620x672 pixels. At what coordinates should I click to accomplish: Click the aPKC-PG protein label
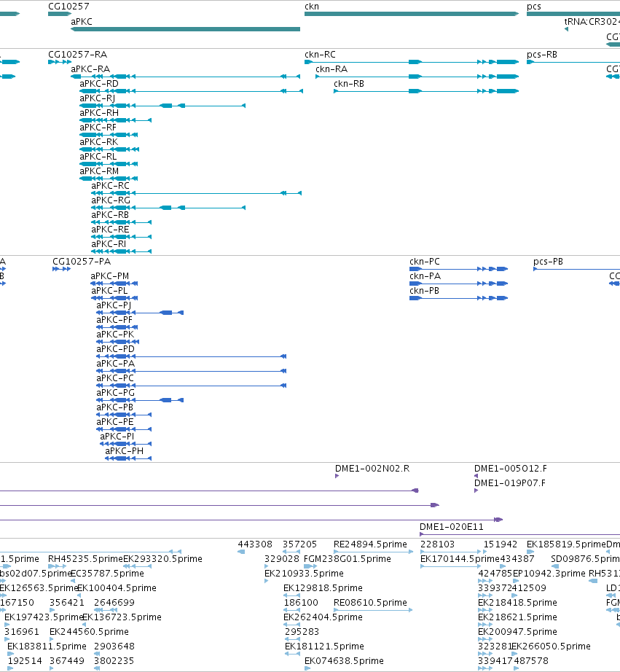tap(115, 393)
